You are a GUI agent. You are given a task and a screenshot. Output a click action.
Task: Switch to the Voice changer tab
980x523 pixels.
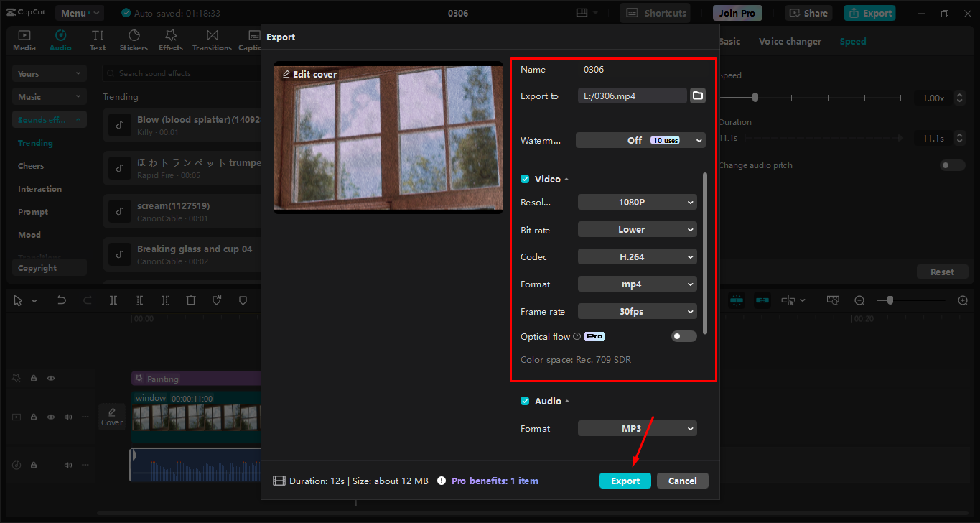[x=790, y=41]
